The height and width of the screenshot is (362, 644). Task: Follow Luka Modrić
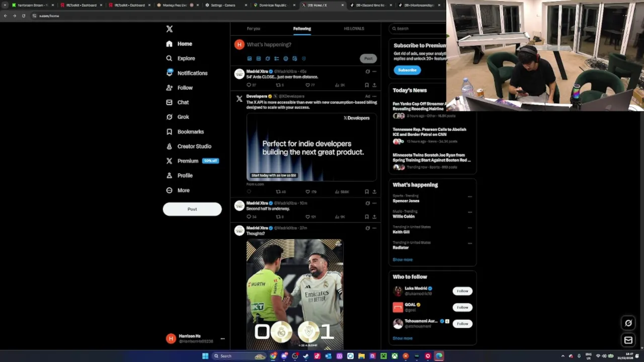coord(462,291)
